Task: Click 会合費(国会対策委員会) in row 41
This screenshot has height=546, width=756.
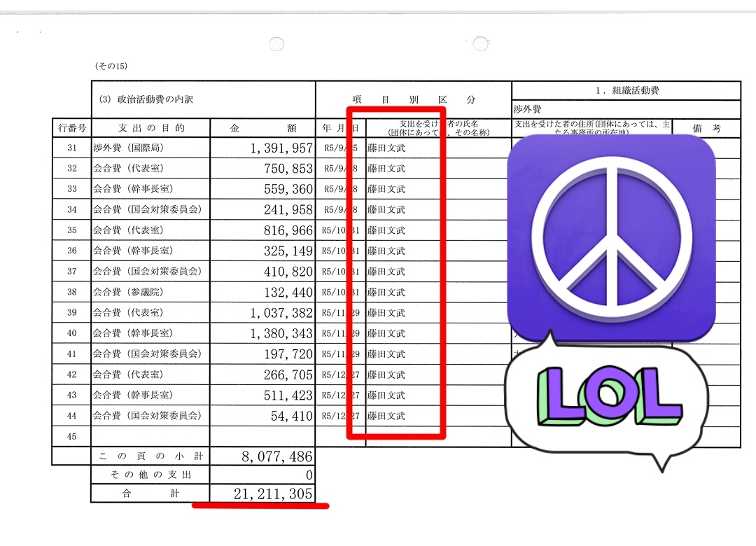Action: point(148,353)
